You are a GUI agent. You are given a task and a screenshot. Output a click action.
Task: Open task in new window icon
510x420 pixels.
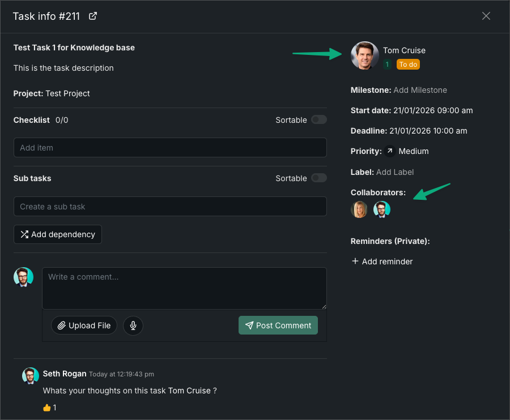93,16
